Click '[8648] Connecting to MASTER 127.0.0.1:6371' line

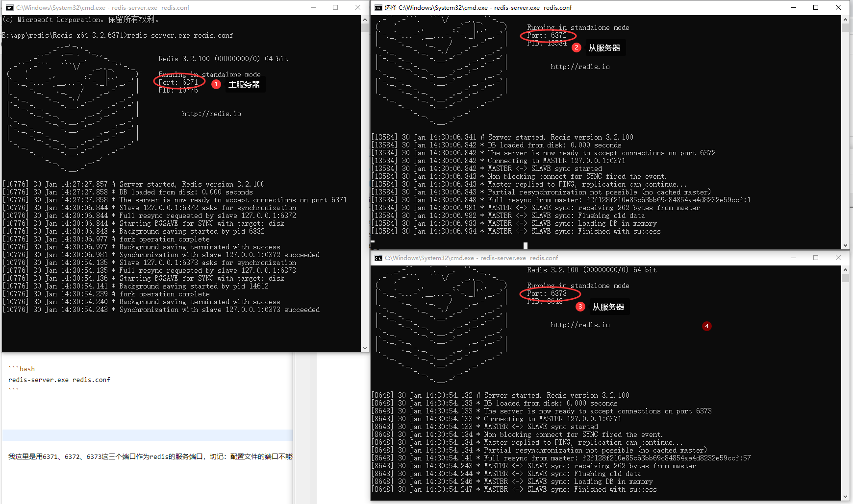497,419
